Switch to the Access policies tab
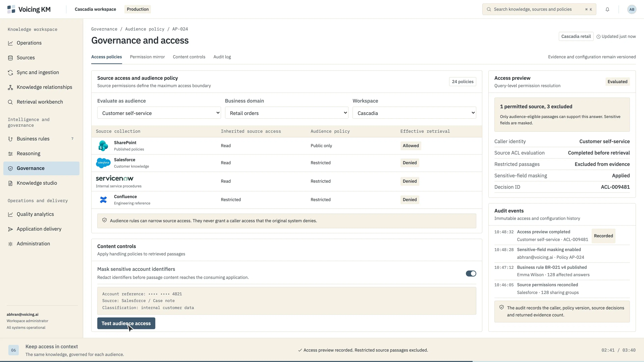The height and width of the screenshot is (362, 644). [106, 57]
